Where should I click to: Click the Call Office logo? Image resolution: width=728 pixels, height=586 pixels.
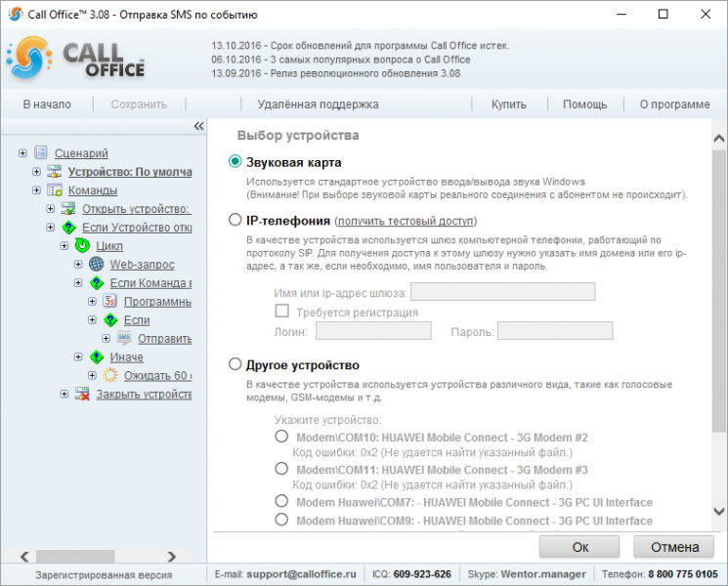76,59
